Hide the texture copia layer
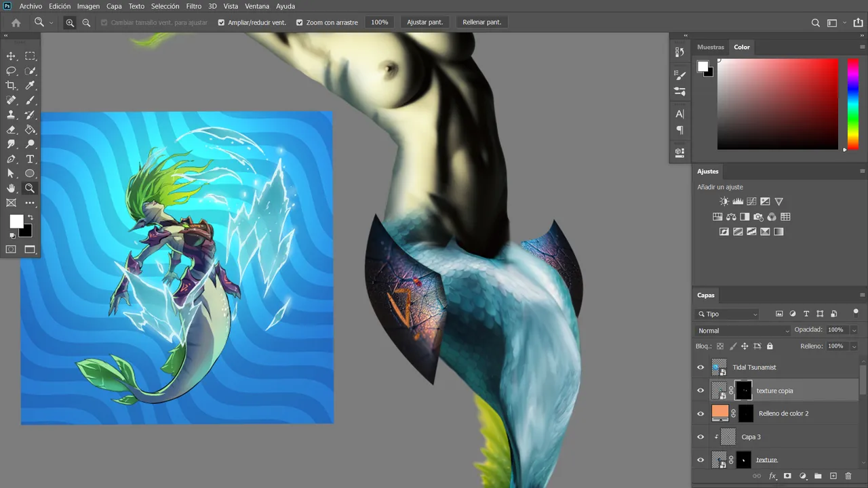The width and height of the screenshot is (868, 488). (701, 390)
